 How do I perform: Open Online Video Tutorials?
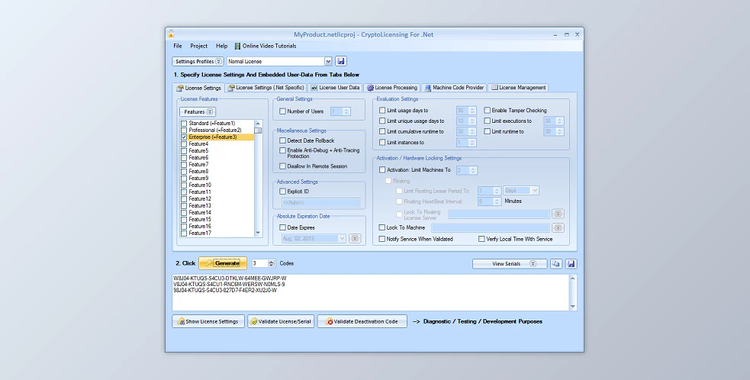click(265, 46)
